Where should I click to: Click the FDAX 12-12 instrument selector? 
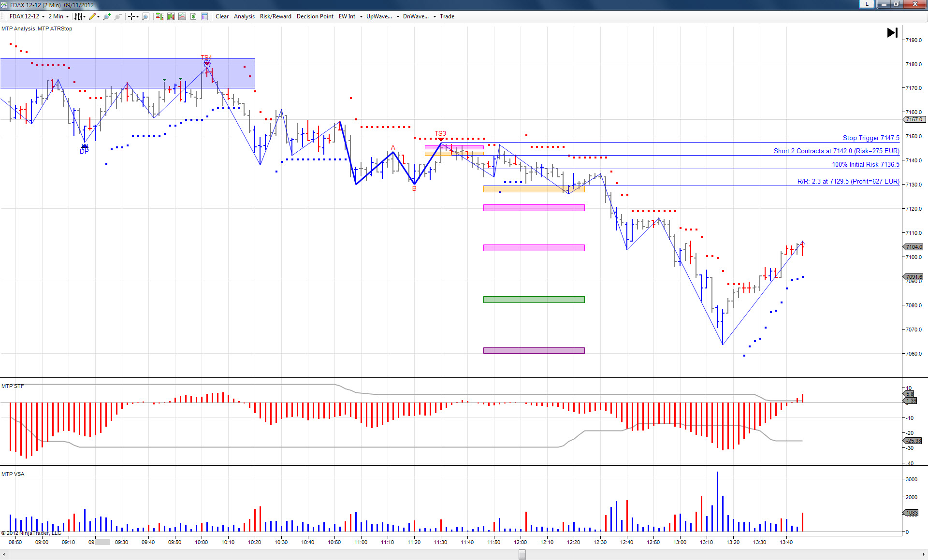24,16
